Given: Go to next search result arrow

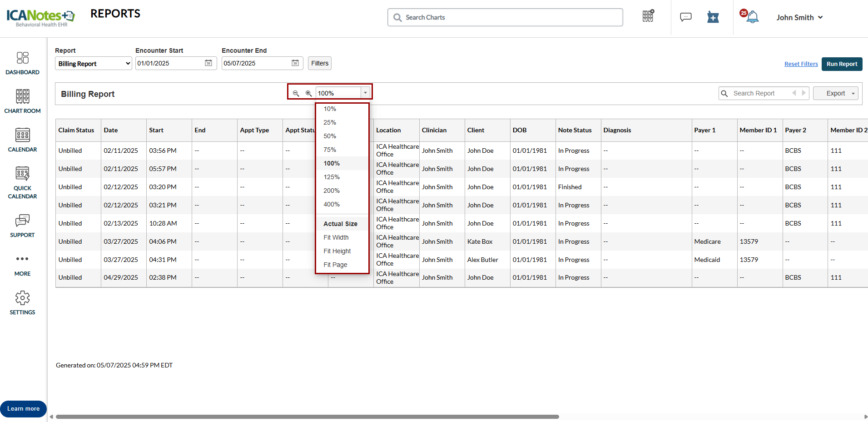Looking at the screenshot, I should pos(804,93).
